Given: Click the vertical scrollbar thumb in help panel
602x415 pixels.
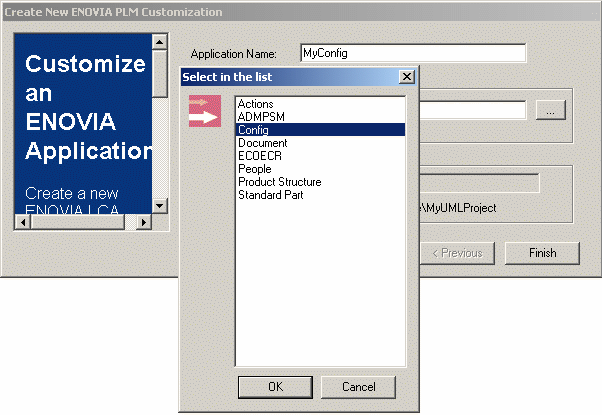Looking at the screenshot, I should (160, 73).
